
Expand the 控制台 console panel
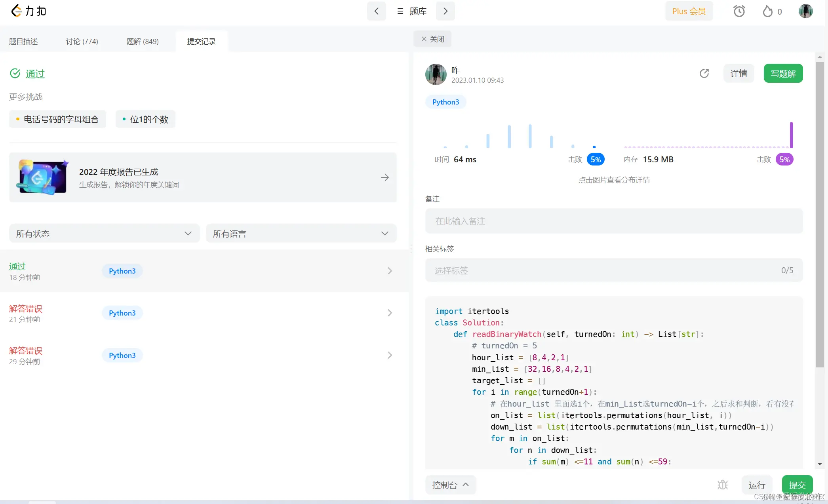(451, 485)
